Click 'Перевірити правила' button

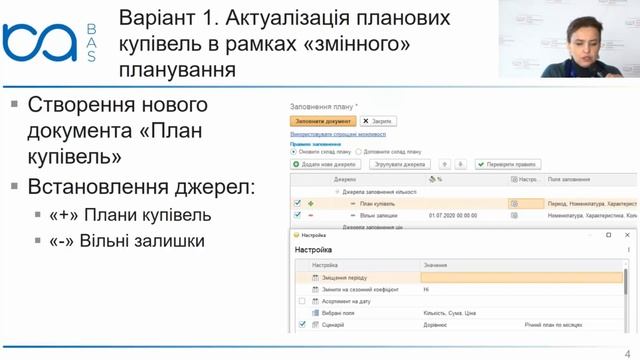[x=508, y=164]
